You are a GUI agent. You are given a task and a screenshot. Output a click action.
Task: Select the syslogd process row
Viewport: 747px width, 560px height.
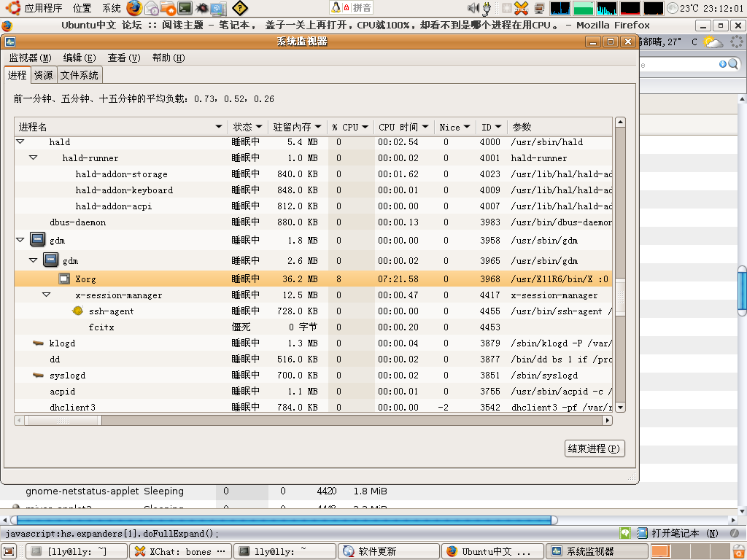(x=313, y=376)
